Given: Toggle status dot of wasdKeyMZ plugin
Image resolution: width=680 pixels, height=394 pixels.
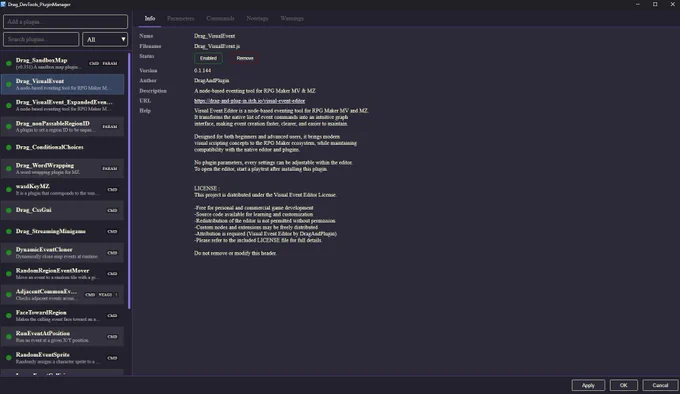Looking at the screenshot, I should click(9, 189).
